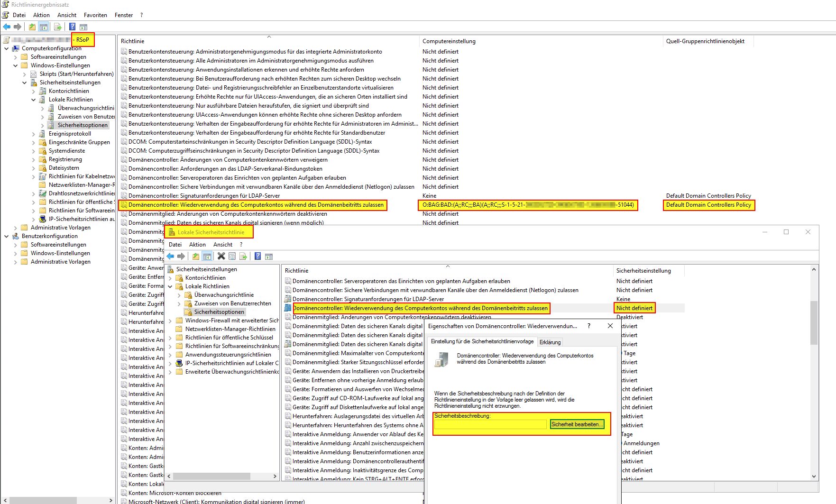Open Help icon in Lokale Sicherheitsrichtlinie toolbar

click(x=257, y=257)
